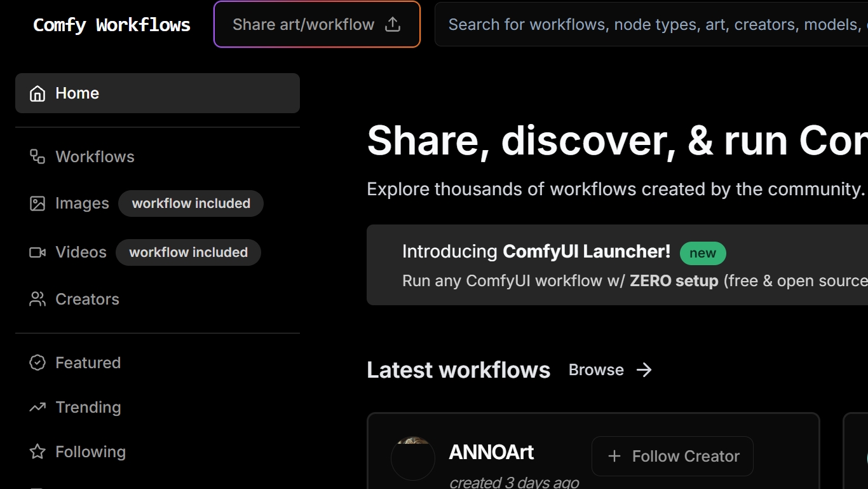Open the Workflows section
868x489 pixels.
[95, 156]
